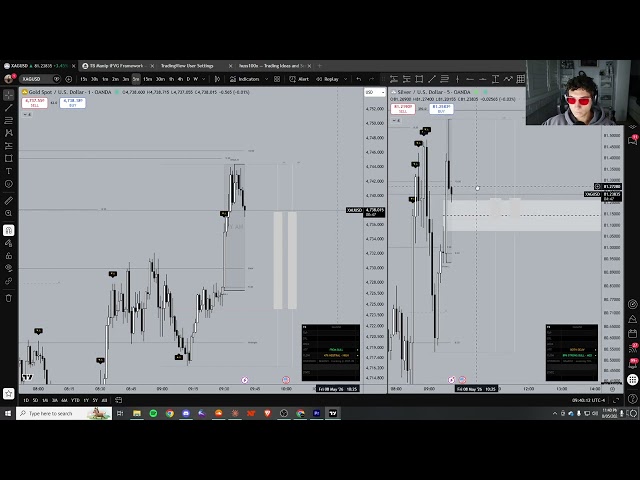640x480 pixels.
Task: Select the table grid tool in favorites bar
Action: [520, 79]
